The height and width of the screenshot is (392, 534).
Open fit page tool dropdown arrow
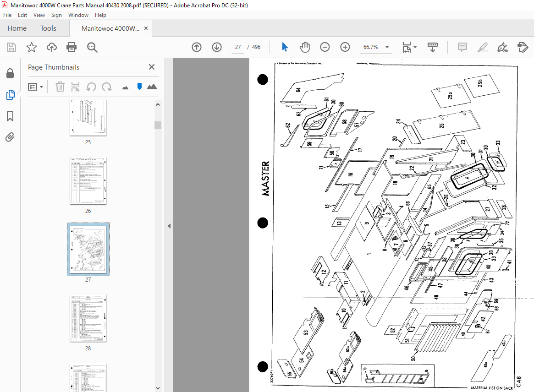[415, 47]
